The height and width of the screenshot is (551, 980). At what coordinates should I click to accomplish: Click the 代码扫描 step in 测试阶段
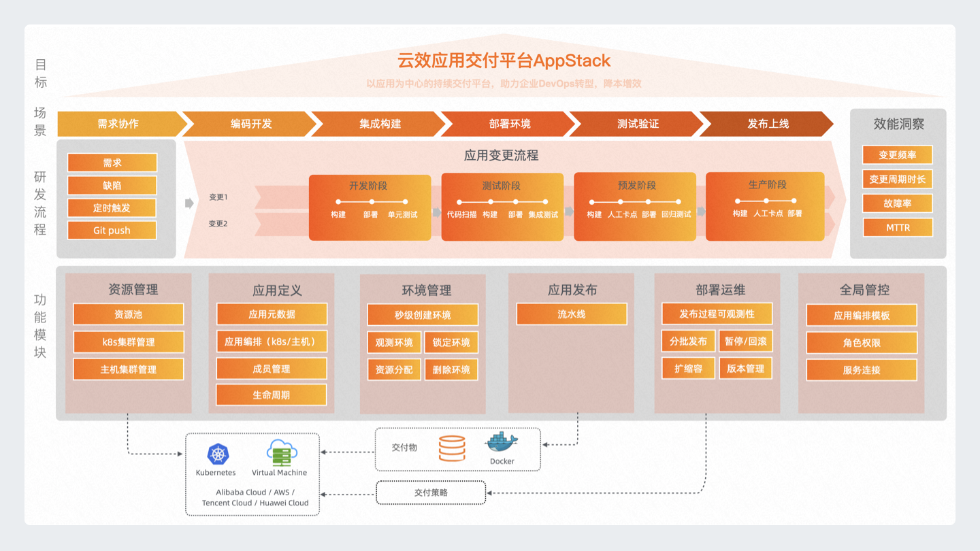click(x=461, y=214)
